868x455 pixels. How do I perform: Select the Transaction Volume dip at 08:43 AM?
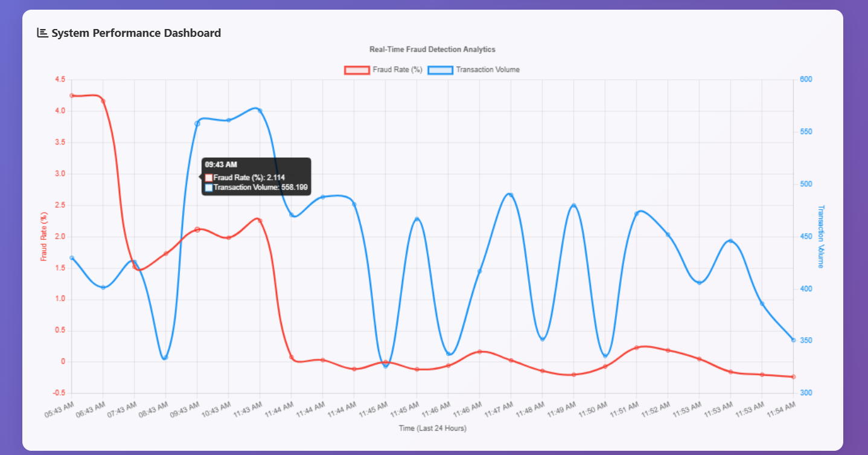coord(165,358)
